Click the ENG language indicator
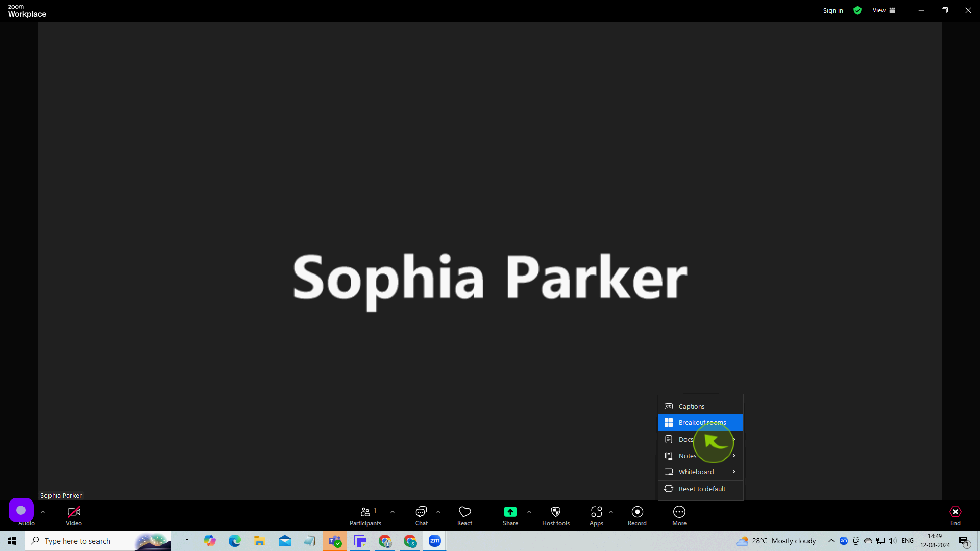This screenshot has height=551, width=980. pyautogui.click(x=908, y=541)
